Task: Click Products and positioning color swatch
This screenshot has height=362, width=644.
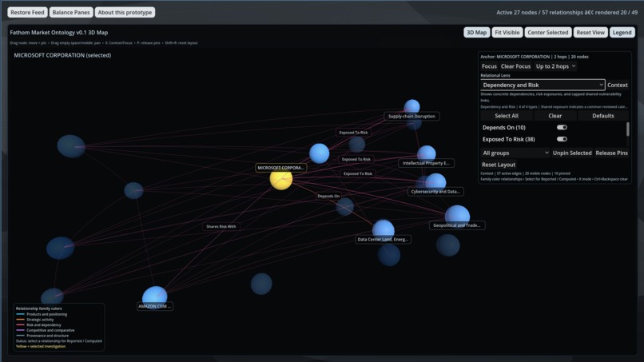Action: click(x=20, y=314)
